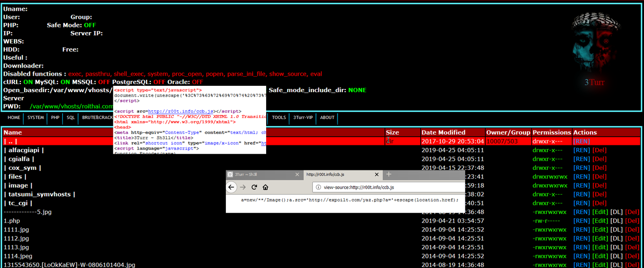
Task: Click [Edit] in the 1114.jpeg row
Action: pos(600,256)
